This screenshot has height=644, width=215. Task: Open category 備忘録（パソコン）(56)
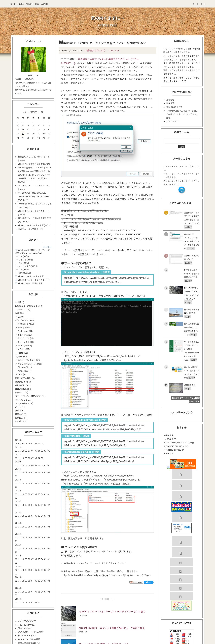[x=28, y=360]
